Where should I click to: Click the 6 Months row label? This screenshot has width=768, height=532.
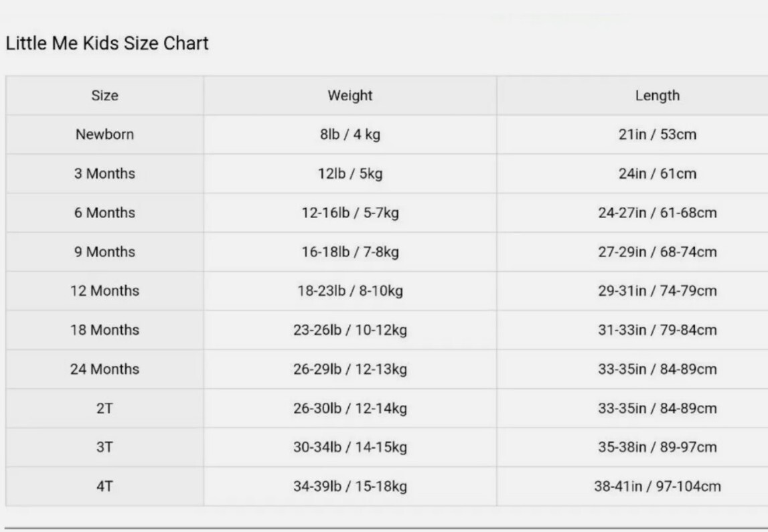[104, 213]
